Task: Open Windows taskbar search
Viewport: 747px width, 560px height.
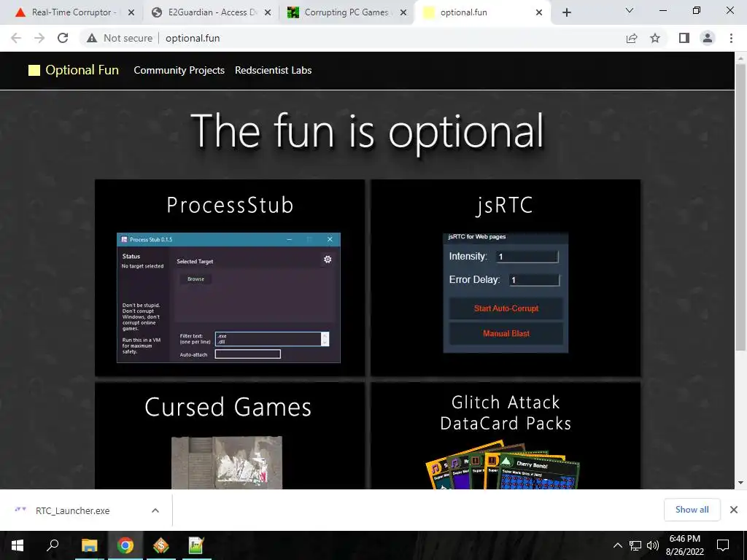Action: pos(53,545)
